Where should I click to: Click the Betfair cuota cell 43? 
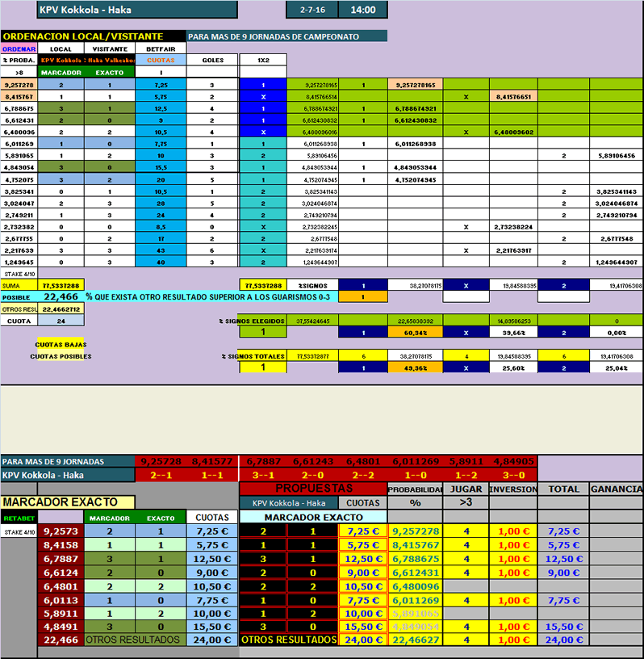pos(161,250)
